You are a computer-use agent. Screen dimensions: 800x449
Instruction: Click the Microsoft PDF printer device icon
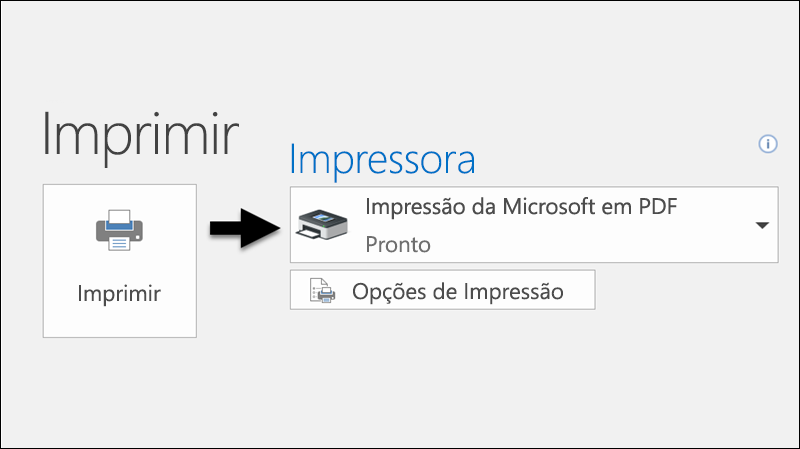click(322, 225)
